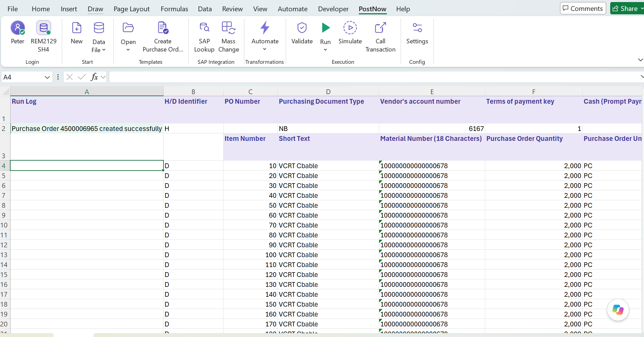Click the formula bar cancel X icon
The height and width of the screenshot is (337, 644).
click(x=70, y=77)
